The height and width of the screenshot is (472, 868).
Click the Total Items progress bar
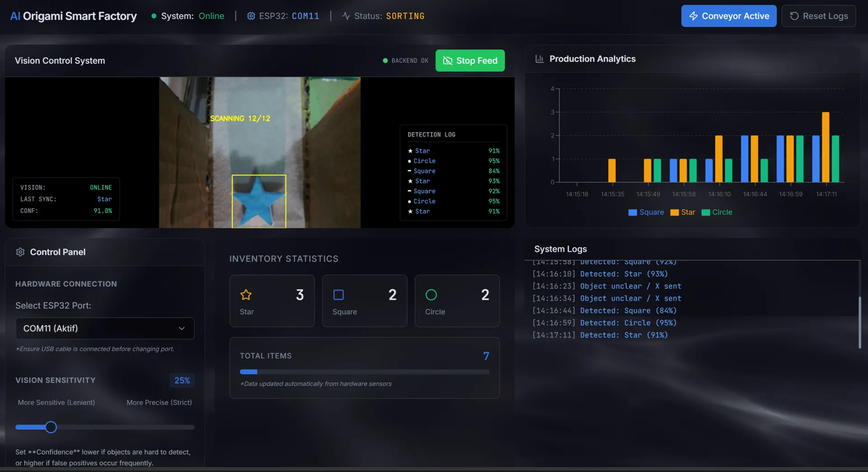click(364, 372)
